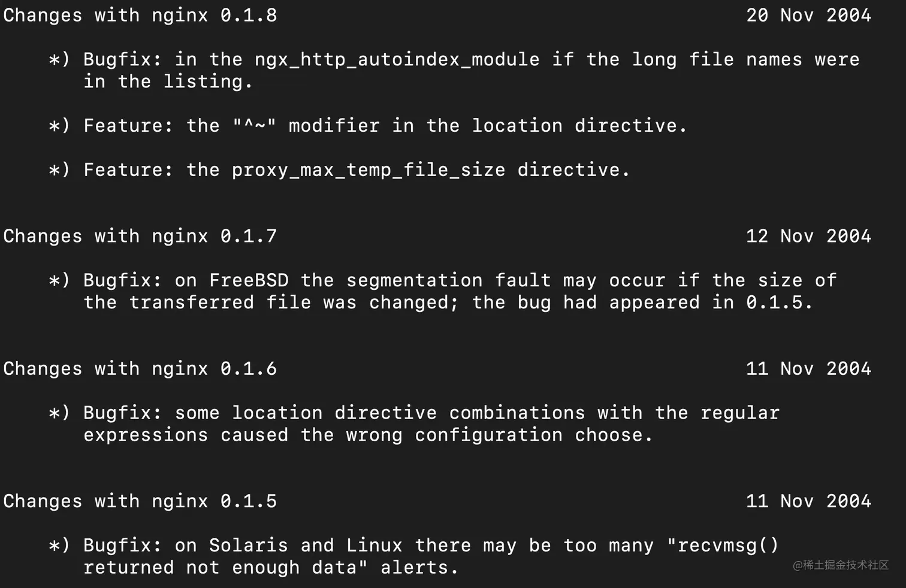The height and width of the screenshot is (588, 906).
Task: Click the word "segmentation" in the bugfix
Action: tap(414, 280)
